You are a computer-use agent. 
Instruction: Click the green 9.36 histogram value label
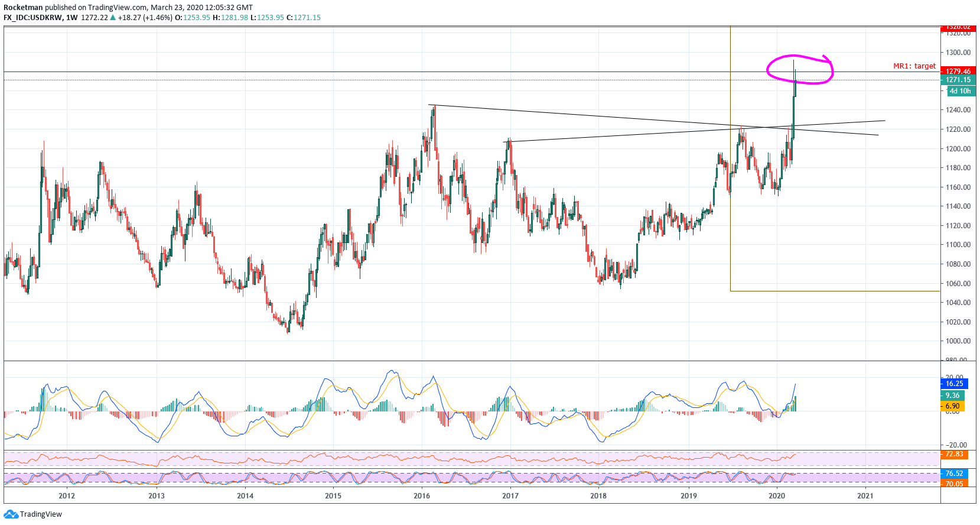point(952,396)
